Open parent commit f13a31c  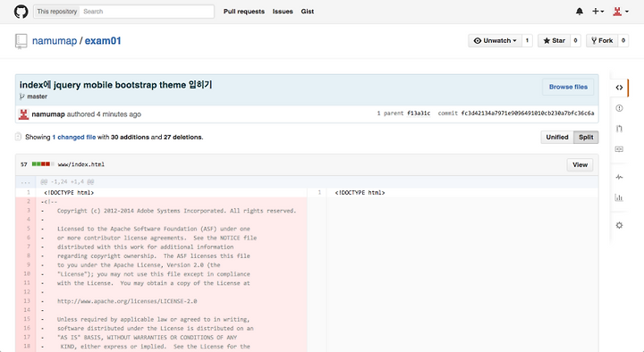click(419, 113)
